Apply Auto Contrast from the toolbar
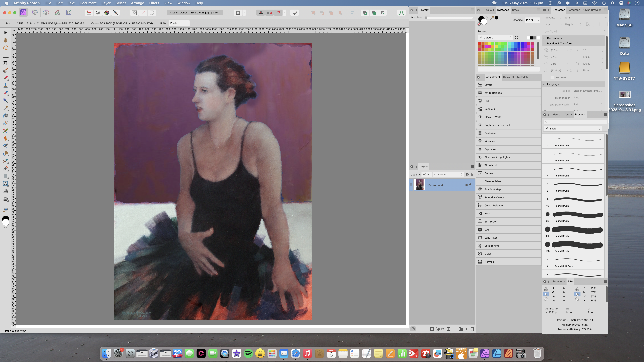Viewport: 644px width, 362px height. (x=98, y=12)
